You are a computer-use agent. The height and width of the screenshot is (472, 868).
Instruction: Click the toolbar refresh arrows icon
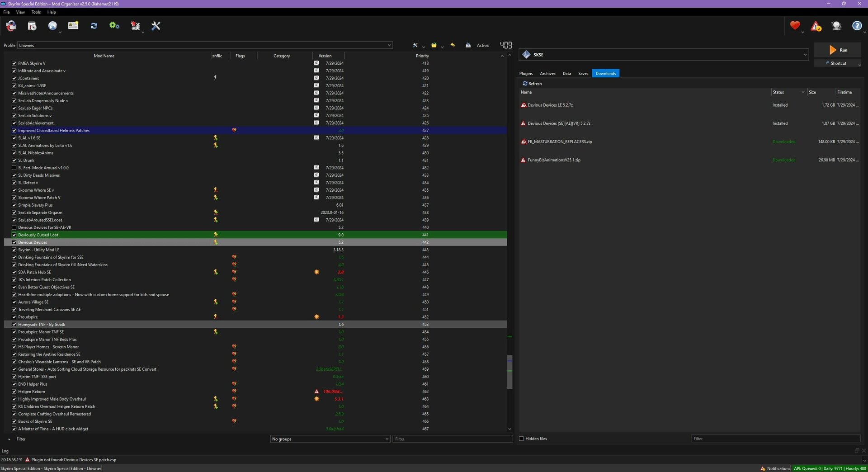[x=94, y=26]
